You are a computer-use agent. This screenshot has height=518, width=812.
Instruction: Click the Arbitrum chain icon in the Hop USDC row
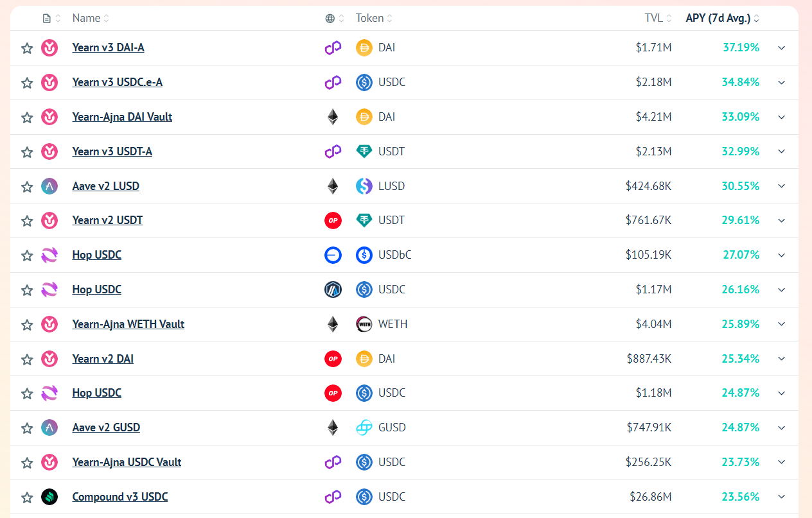(x=333, y=289)
